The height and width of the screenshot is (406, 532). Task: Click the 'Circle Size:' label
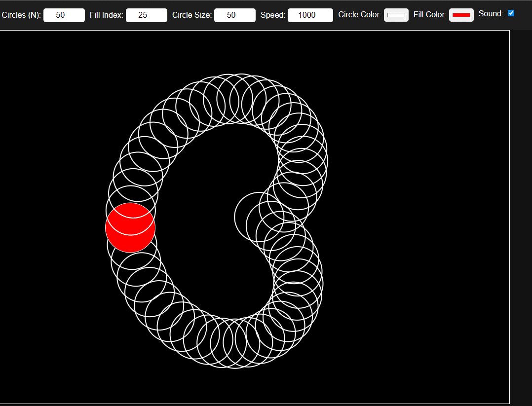[191, 15]
